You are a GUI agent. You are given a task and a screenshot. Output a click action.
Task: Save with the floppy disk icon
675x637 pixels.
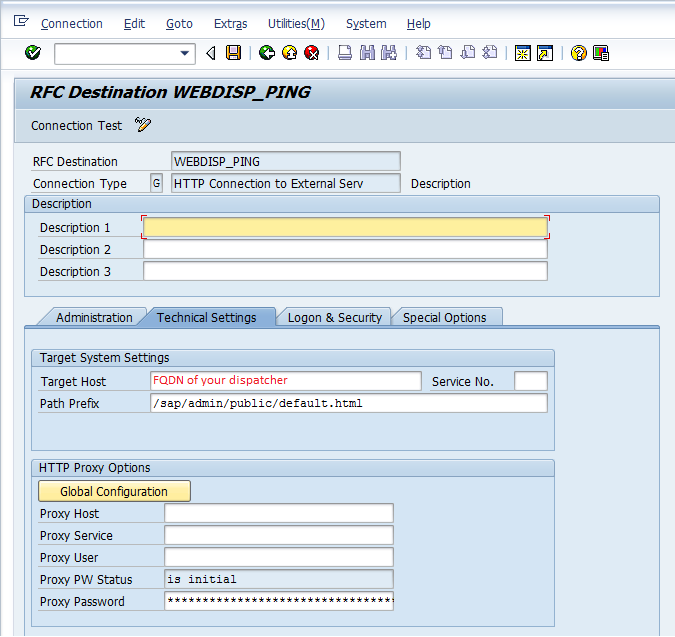233,53
